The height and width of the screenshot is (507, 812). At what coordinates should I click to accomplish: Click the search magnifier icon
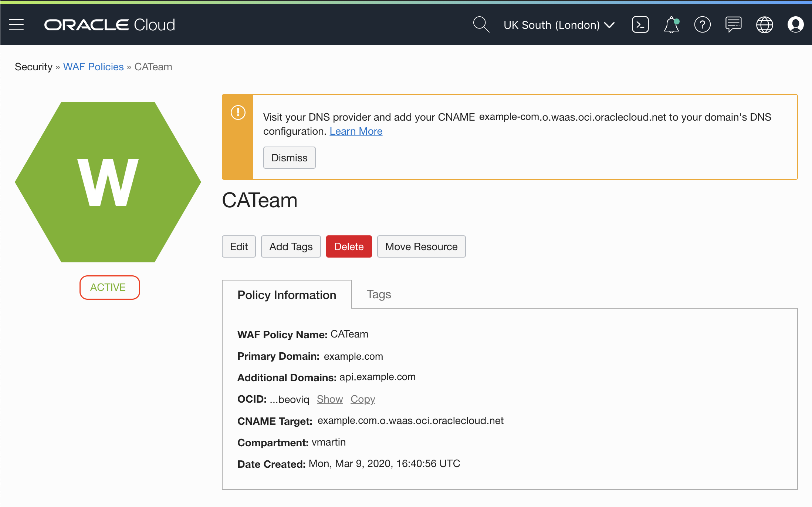point(481,25)
